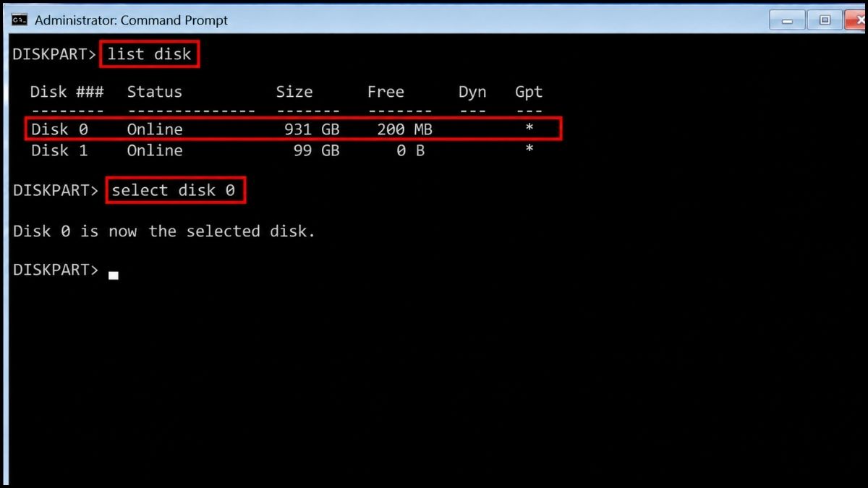This screenshot has height=488, width=868.
Task: Click the 'select disk 0' command text
Action: pos(174,190)
